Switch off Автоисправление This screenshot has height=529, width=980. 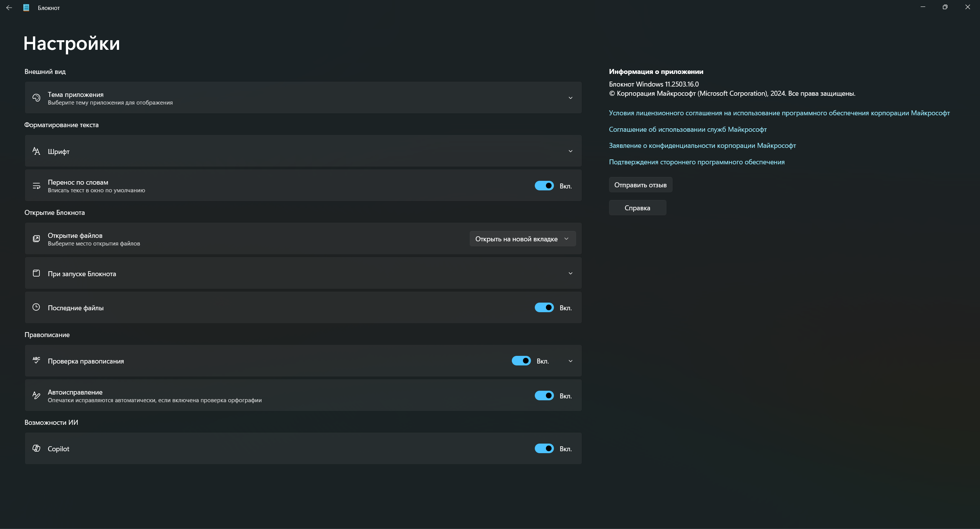(x=544, y=396)
